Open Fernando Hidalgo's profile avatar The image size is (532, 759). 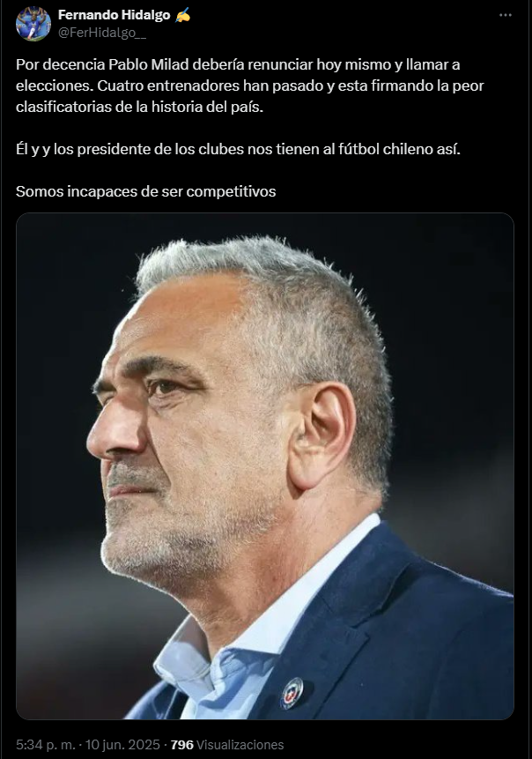click(x=33, y=24)
